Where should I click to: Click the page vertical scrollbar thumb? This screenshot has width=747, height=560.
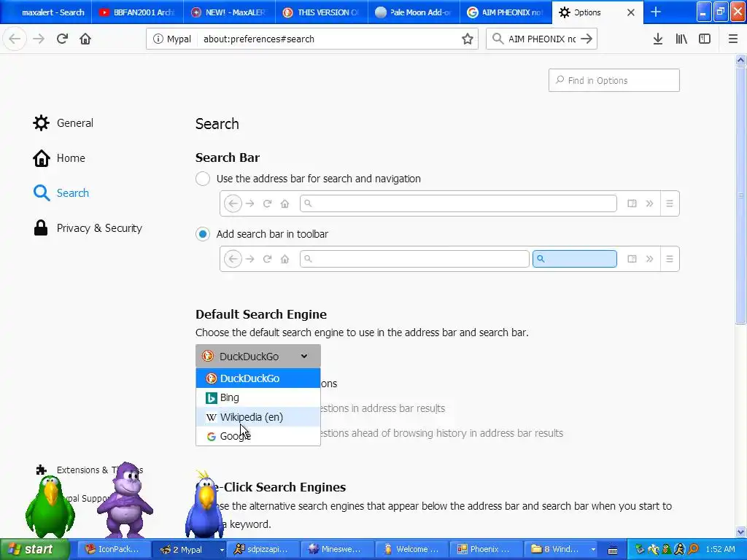point(740,195)
